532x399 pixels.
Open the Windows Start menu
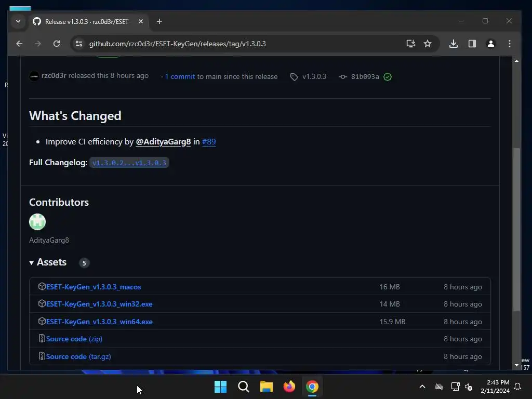pyautogui.click(x=220, y=387)
